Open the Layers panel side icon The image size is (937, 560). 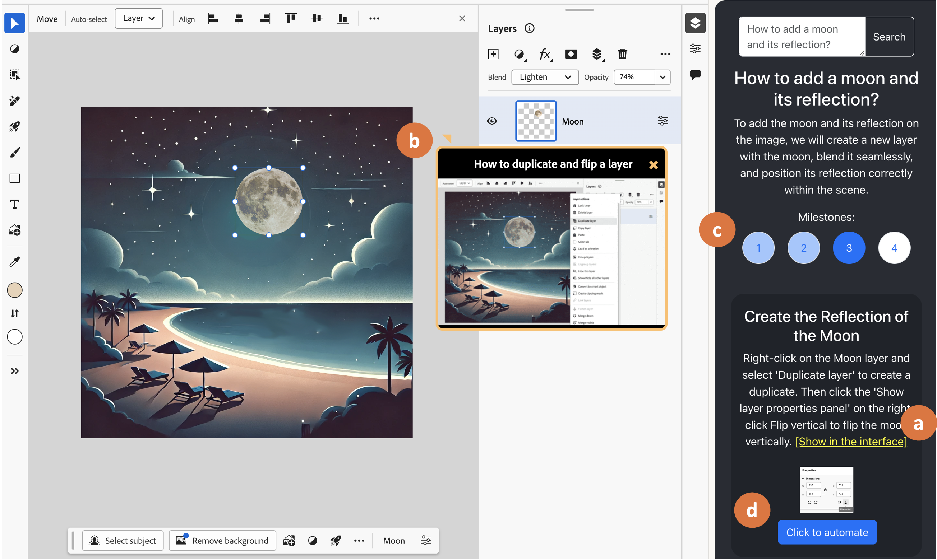click(x=695, y=23)
